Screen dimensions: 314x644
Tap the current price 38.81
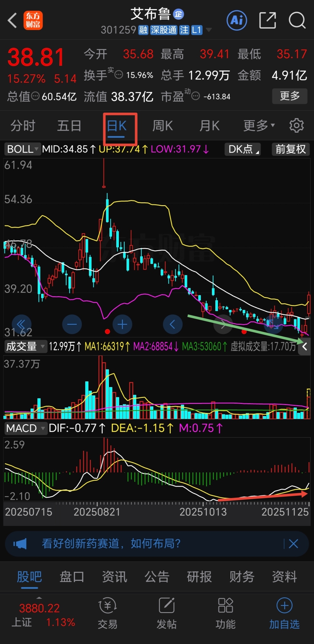36,57
